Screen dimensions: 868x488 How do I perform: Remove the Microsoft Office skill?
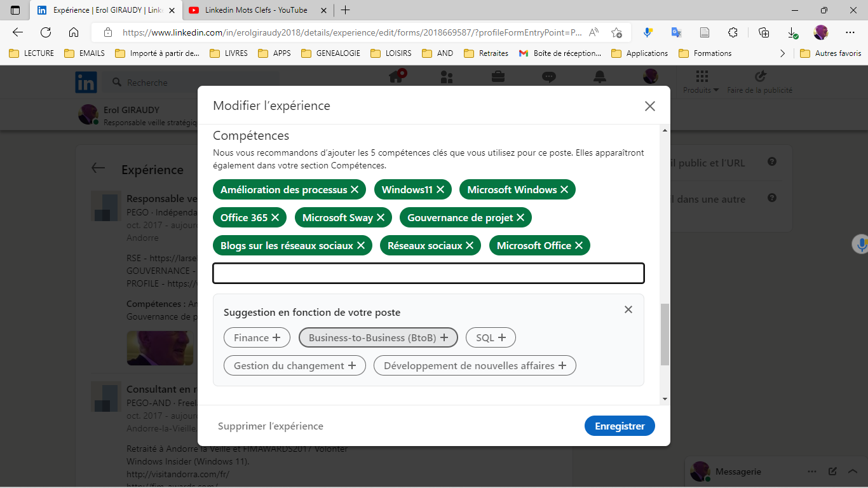(579, 245)
